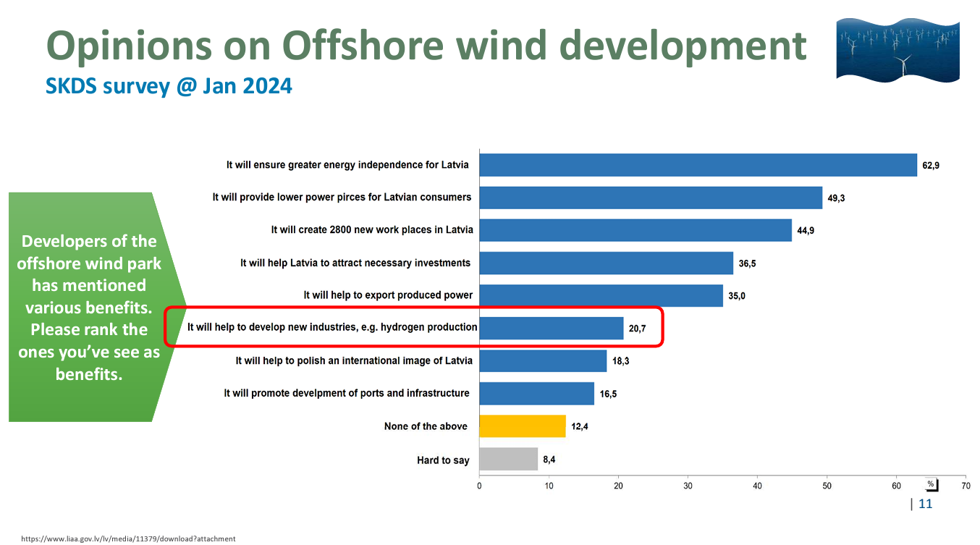Viewport: 980px width, 545px height.
Task: Select the lower power prices bar
Action: tap(650, 198)
